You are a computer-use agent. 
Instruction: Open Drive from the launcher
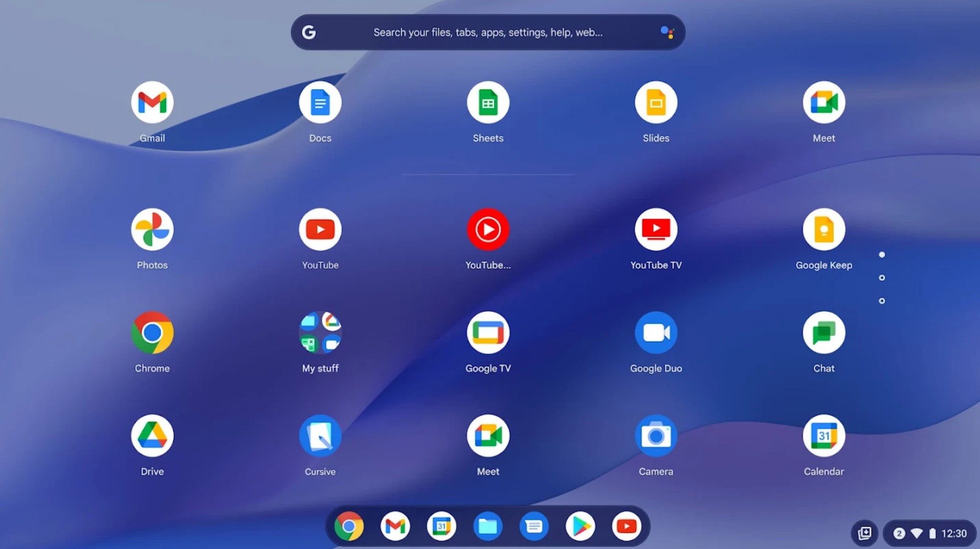[152, 436]
